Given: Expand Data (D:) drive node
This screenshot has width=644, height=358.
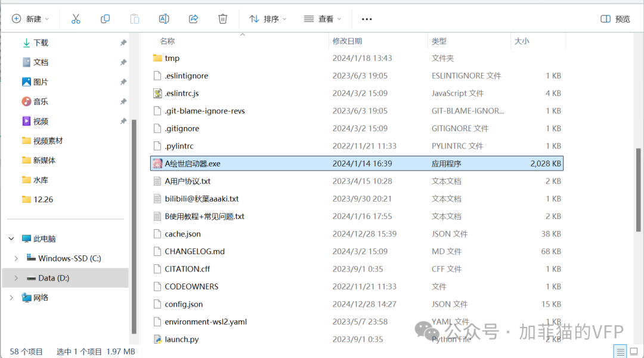Looking at the screenshot, I should tap(16, 278).
